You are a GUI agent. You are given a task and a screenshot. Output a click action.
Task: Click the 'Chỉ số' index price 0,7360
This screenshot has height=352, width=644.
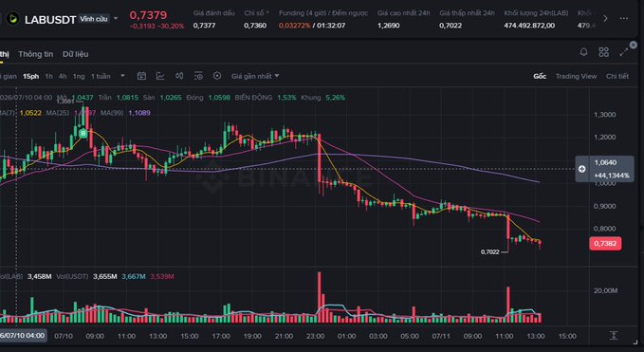pos(255,26)
